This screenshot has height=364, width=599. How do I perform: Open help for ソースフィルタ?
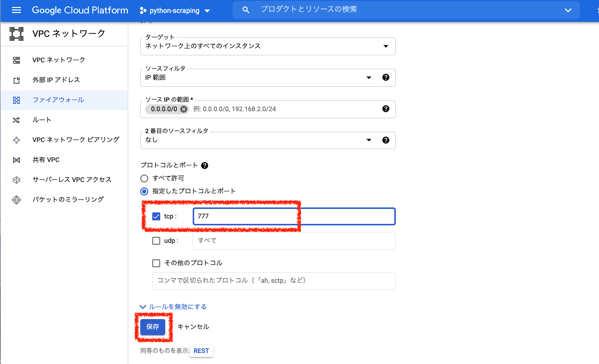(386, 77)
